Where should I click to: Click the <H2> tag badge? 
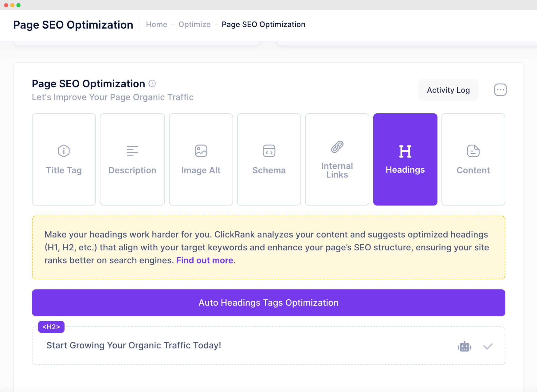(51, 327)
